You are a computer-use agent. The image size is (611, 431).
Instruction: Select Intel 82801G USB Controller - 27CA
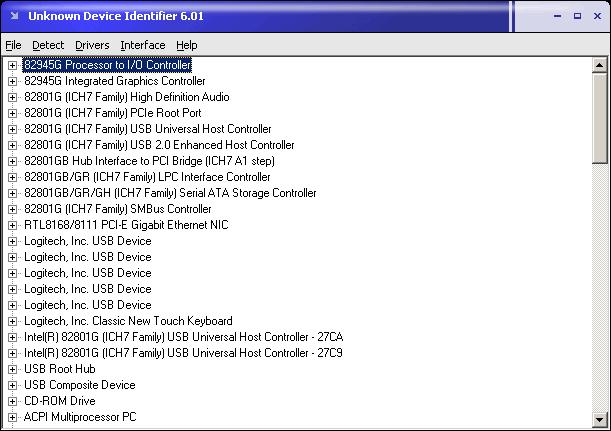[184, 337]
